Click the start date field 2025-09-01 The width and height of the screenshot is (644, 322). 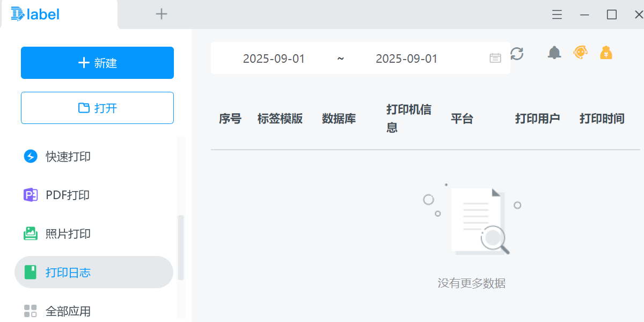tap(274, 58)
